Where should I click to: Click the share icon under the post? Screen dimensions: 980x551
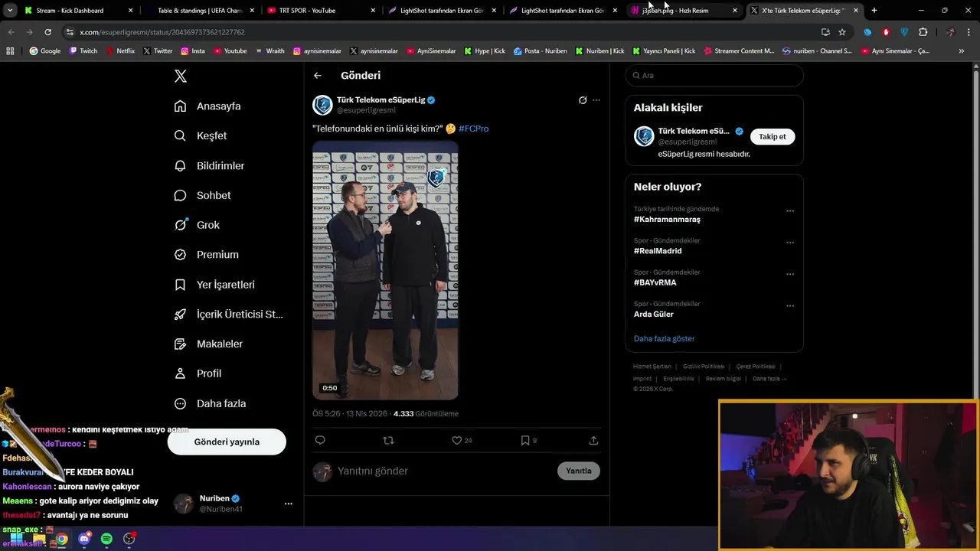point(593,440)
